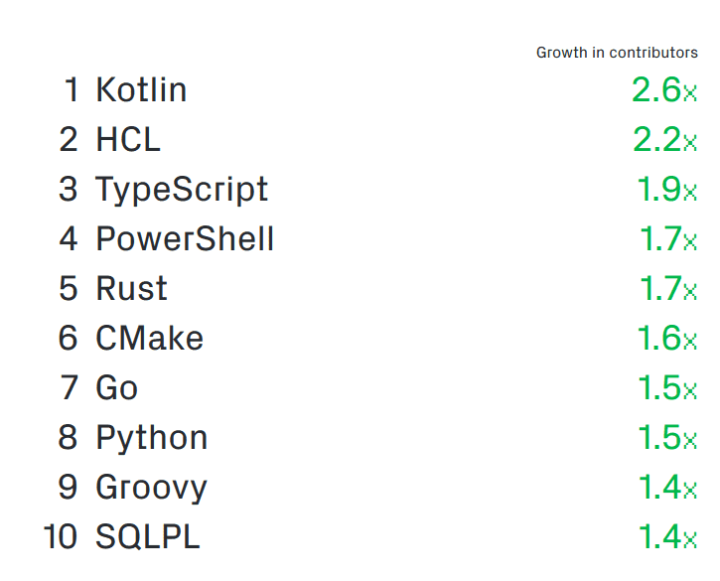The height and width of the screenshot is (581, 720).
Task: Click the Go language label
Action: (x=117, y=388)
